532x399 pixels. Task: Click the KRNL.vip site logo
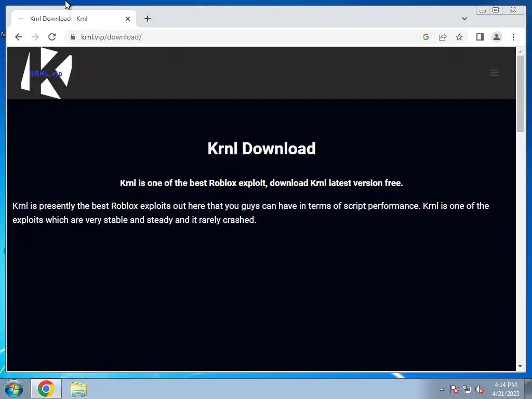click(46, 73)
